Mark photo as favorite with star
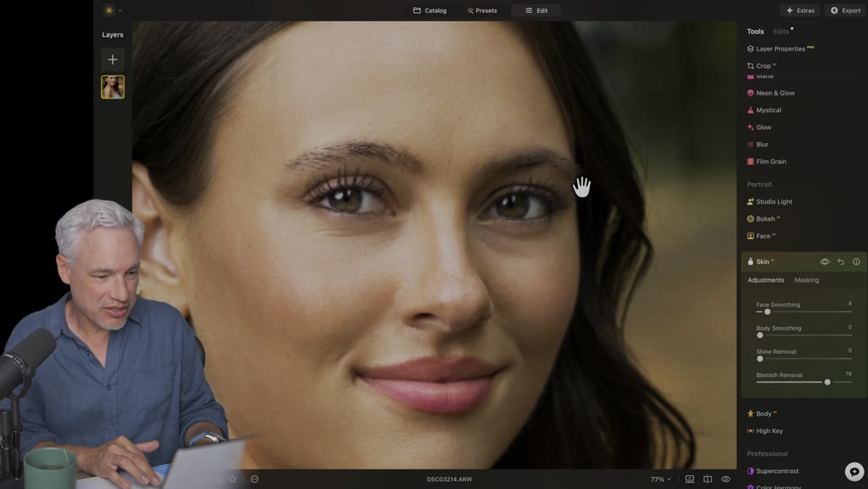The height and width of the screenshot is (489, 868). pos(233,479)
